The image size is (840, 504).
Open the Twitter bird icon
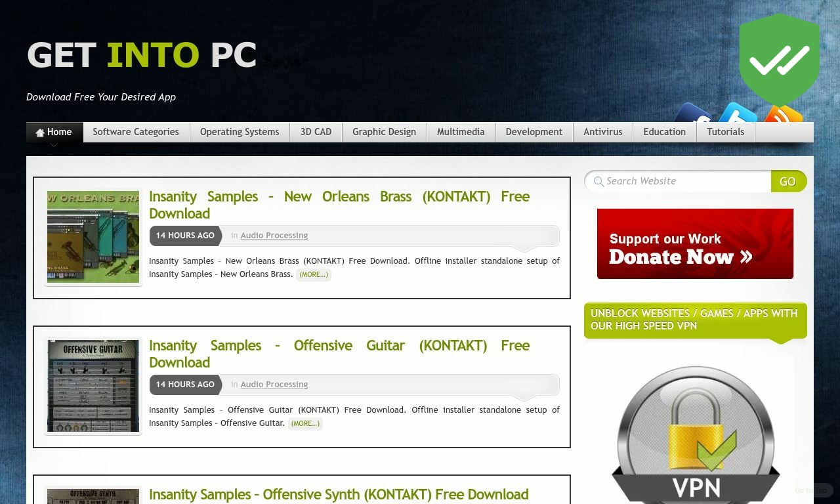(x=738, y=114)
